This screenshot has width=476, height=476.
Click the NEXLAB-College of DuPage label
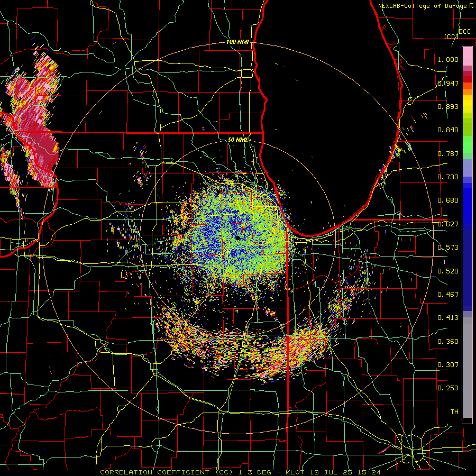tap(424, 6)
